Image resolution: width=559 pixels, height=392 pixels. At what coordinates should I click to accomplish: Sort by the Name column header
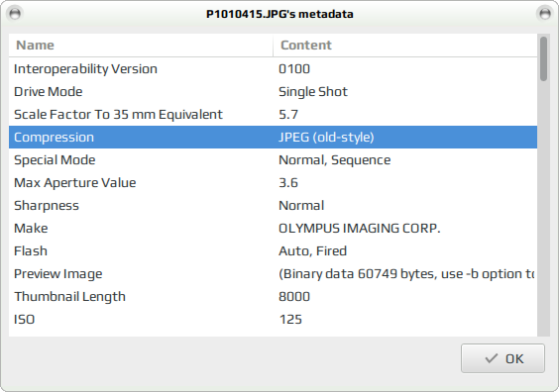(141, 46)
